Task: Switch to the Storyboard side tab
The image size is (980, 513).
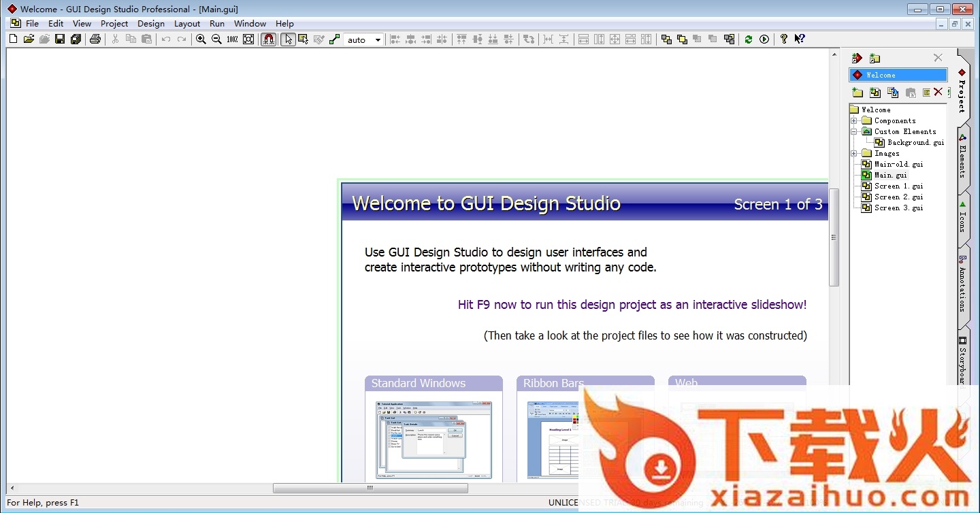Action: pos(962,361)
